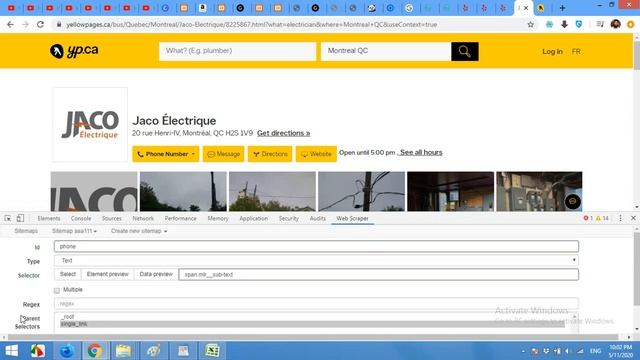The image size is (640, 360).
Task: Click the Message button
Action: [x=224, y=154]
